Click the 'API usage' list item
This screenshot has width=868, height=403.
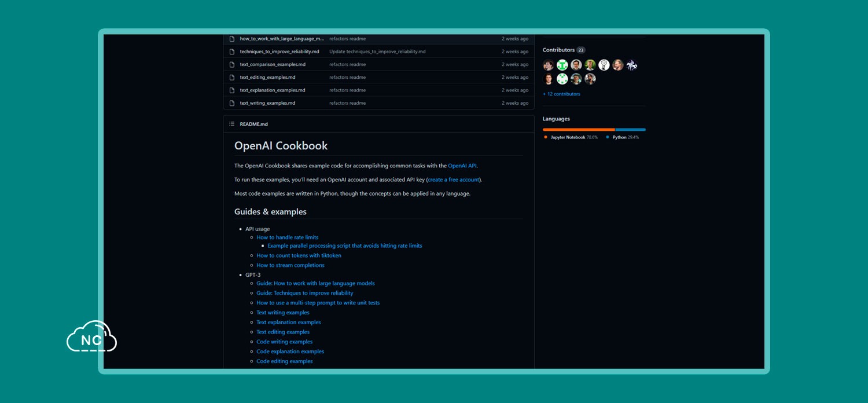(258, 229)
